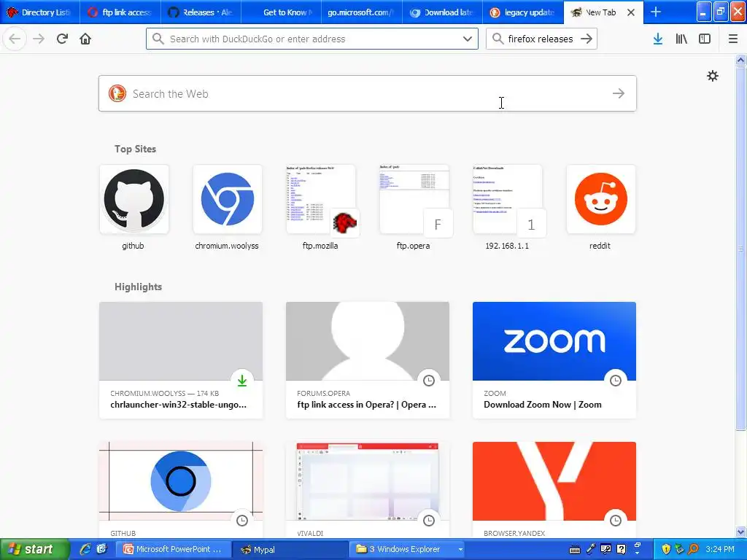747x560 pixels.
Task: Open ftp link access in Opera highlight
Action: pos(368,360)
